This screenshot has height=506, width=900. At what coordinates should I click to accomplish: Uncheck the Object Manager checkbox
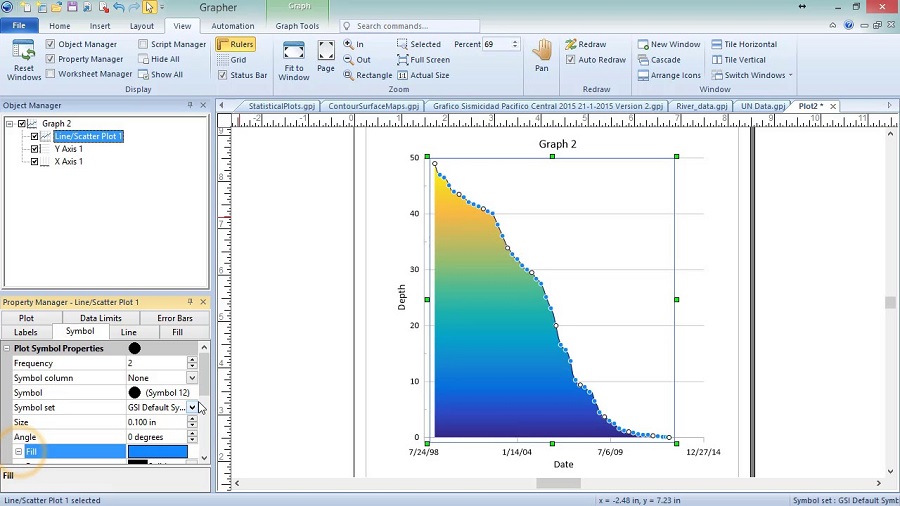click(51, 44)
